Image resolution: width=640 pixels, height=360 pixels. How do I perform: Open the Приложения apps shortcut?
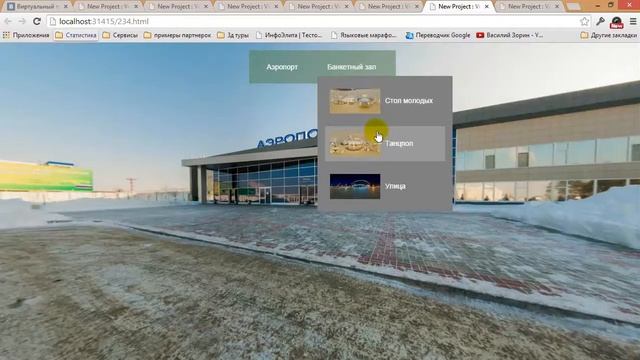[x=26, y=35]
